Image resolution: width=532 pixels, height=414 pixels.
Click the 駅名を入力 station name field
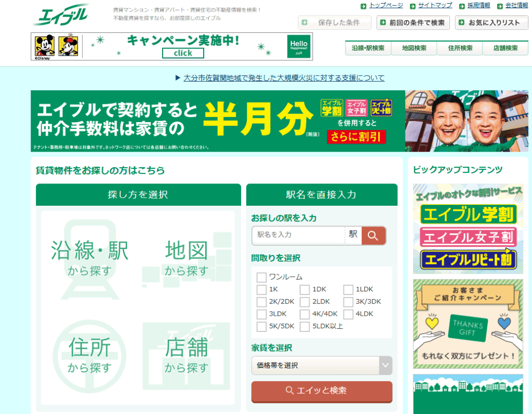pos(299,235)
